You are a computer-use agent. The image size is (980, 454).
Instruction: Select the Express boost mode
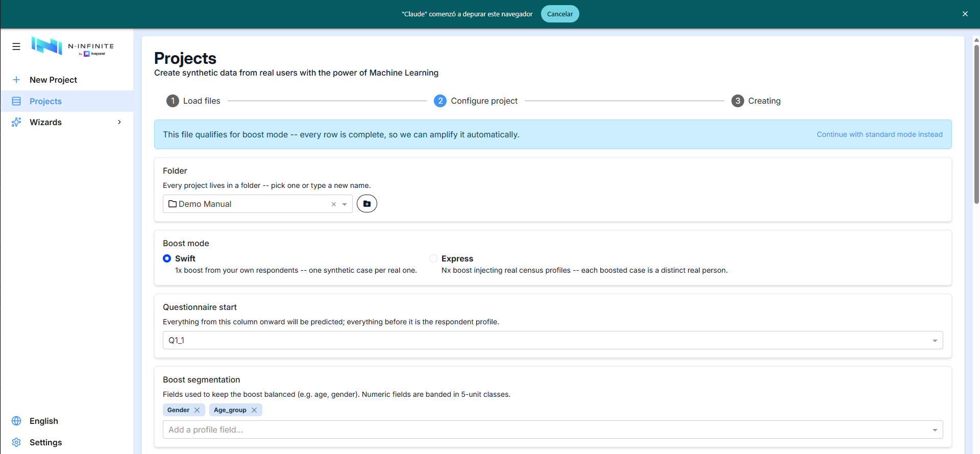coord(433,258)
